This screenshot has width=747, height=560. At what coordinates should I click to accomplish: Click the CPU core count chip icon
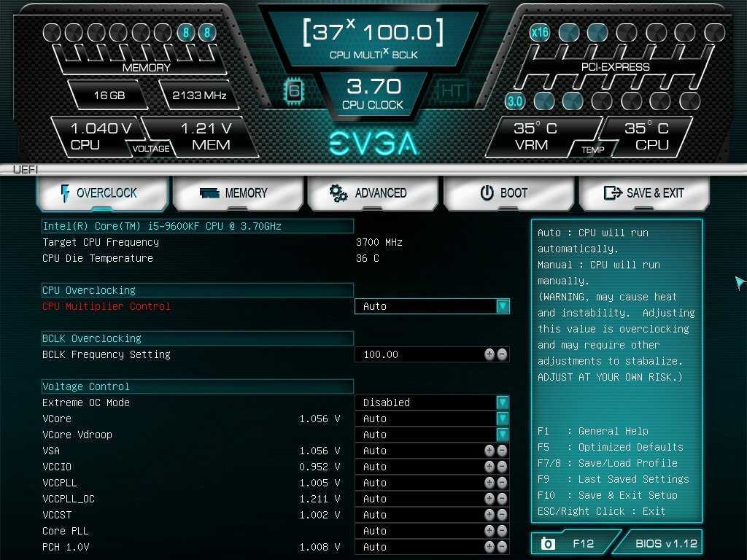pos(294,91)
